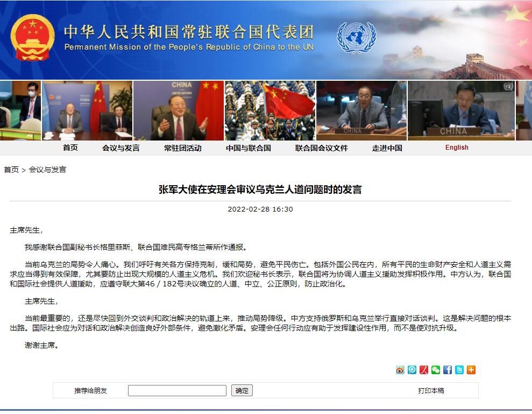Viewport: 532px width, 414px height.
Task: Click the 推荐给朋友 label
Action: [x=90, y=390]
